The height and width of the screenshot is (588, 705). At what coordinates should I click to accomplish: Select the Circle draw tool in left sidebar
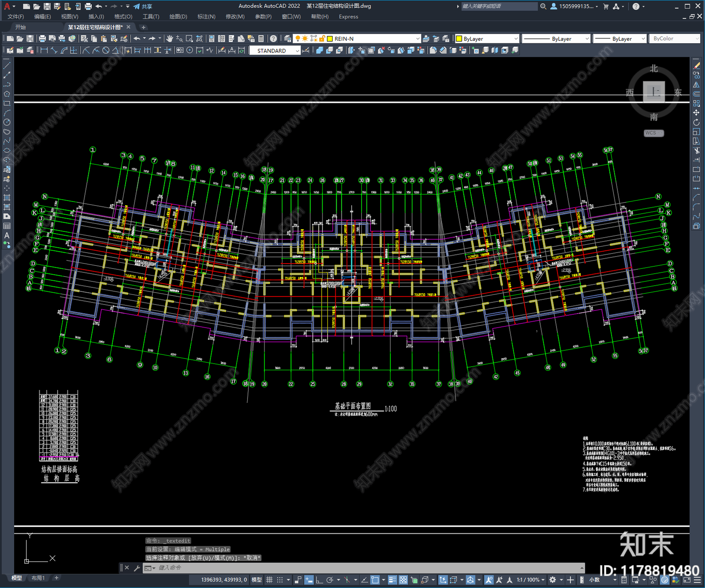(x=7, y=122)
